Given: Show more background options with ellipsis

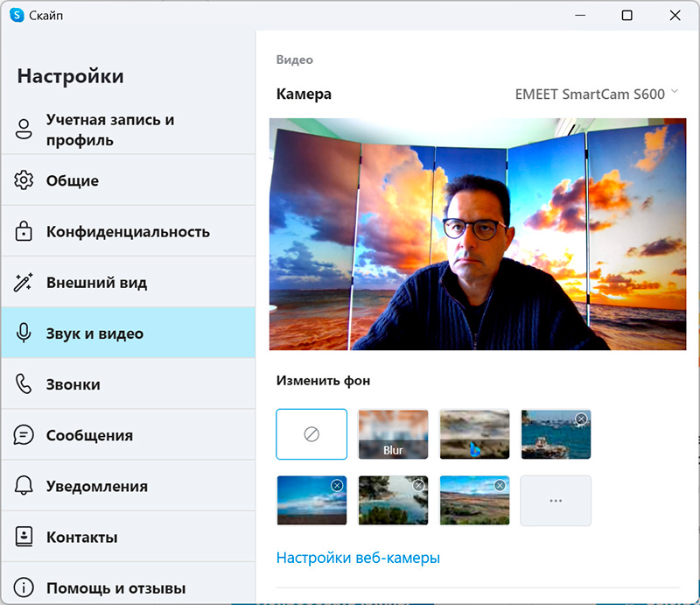Looking at the screenshot, I should coord(556,501).
